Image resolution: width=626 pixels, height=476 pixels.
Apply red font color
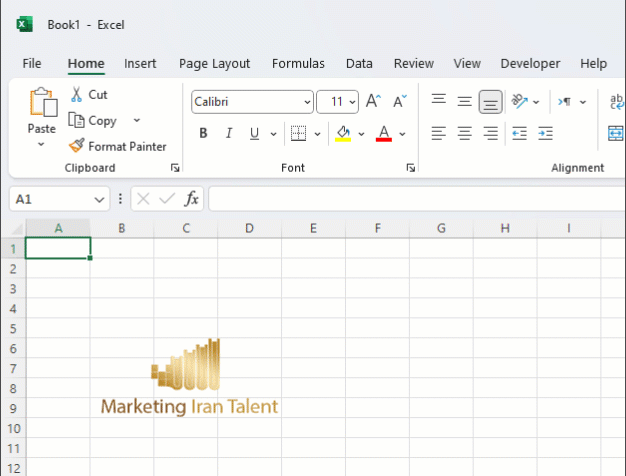[x=384, y=133]
